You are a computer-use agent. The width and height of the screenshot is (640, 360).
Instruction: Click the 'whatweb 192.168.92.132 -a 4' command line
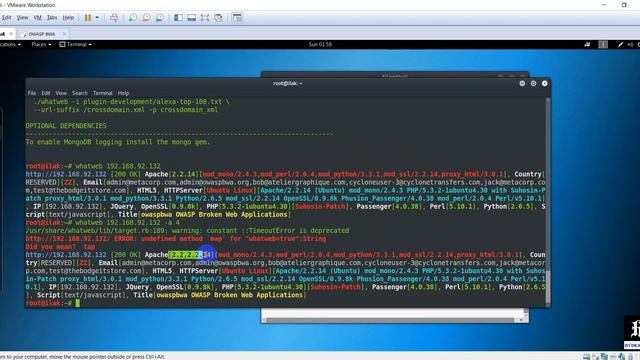(127, 222)
